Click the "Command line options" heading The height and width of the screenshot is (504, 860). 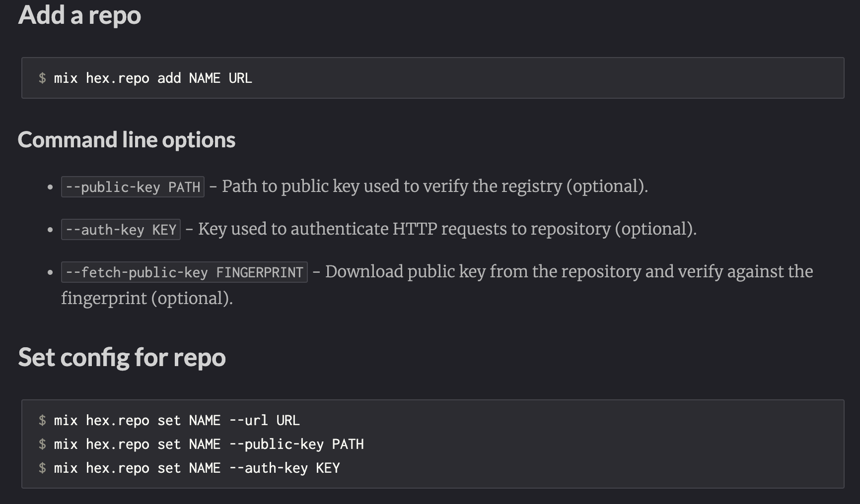click(x=127, y=139)
